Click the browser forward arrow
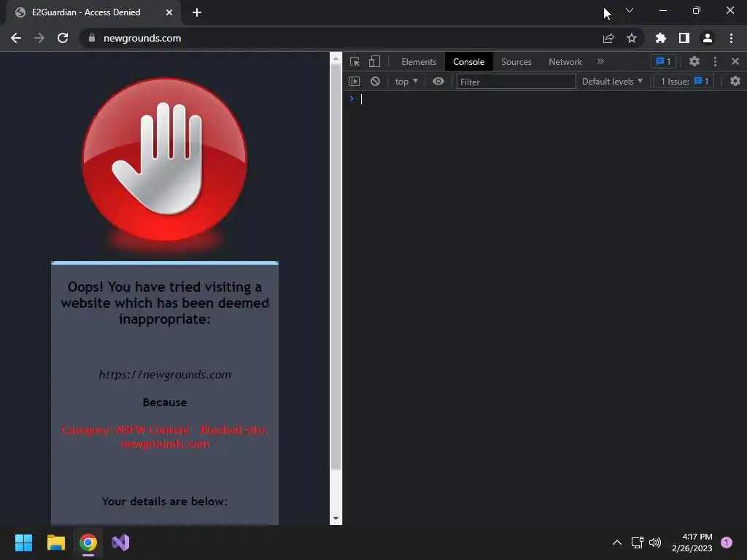The width and height of the screenshot is (747, 560). tap(39, 38)
